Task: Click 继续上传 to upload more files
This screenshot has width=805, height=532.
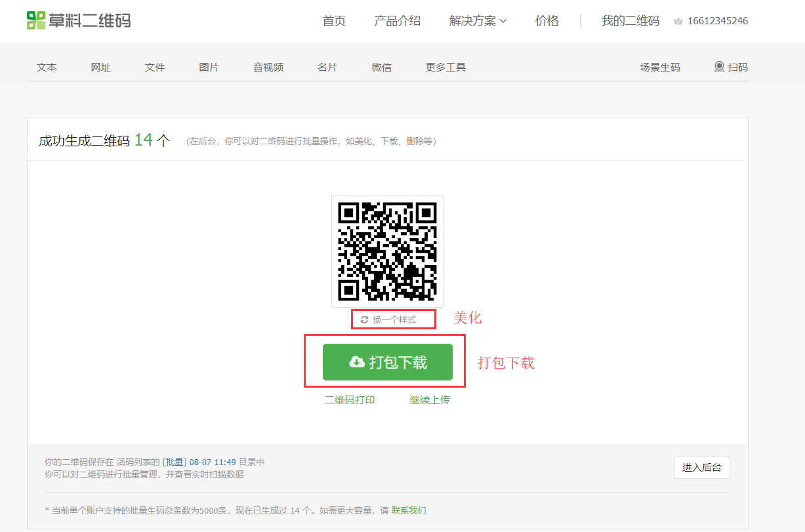Action: (430, 399)
